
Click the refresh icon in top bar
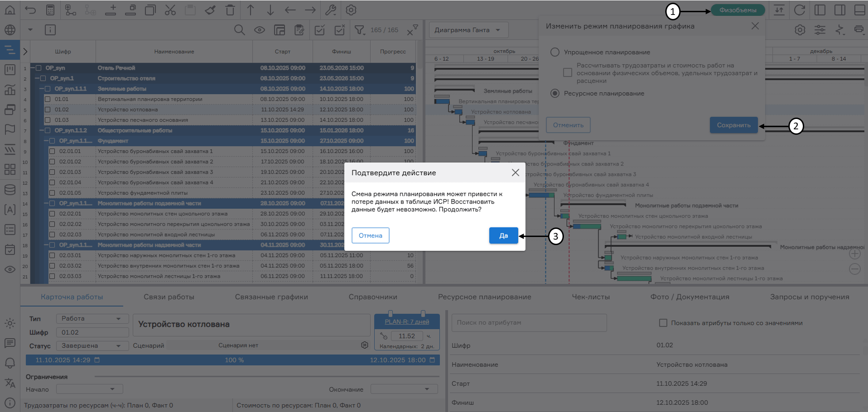(800, 10)
